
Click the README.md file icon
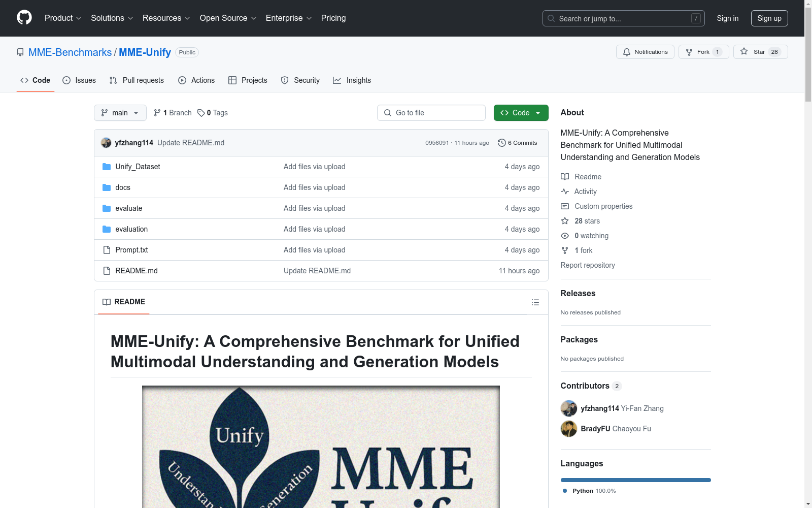pos(107,271)
